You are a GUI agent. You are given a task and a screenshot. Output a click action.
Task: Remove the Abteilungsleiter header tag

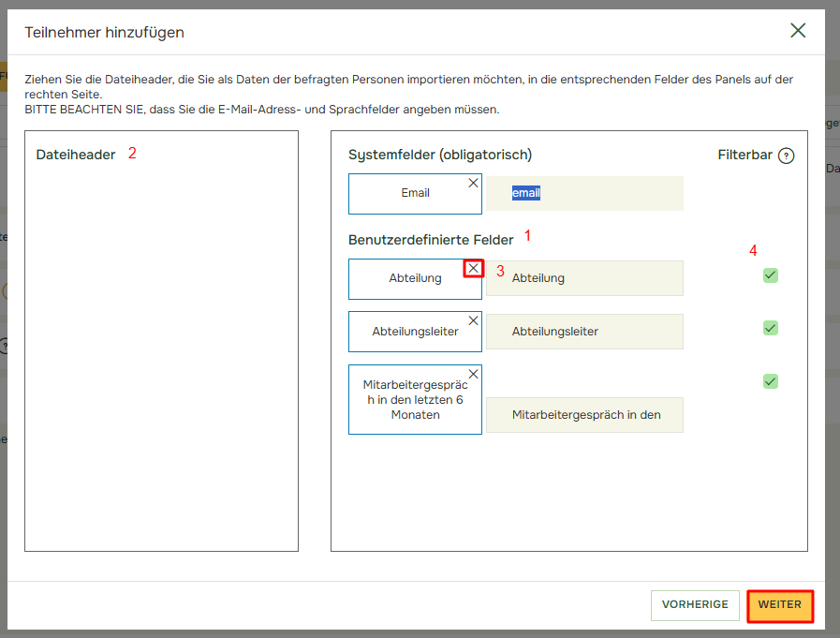click(x=473, y=321)
